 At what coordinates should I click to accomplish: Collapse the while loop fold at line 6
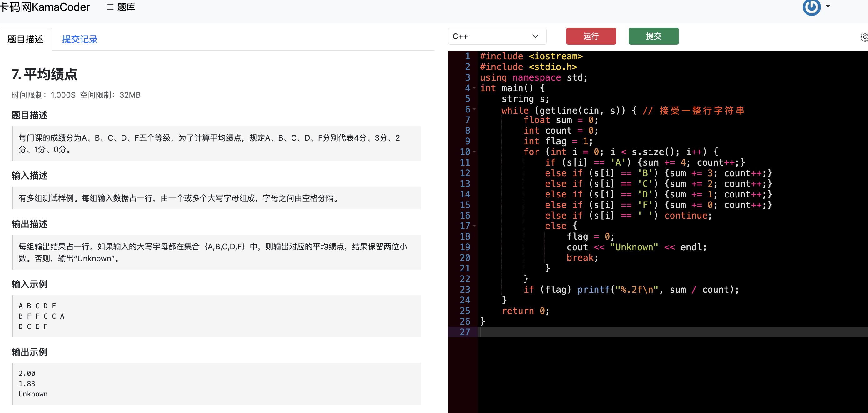click(x=474, y=109)
